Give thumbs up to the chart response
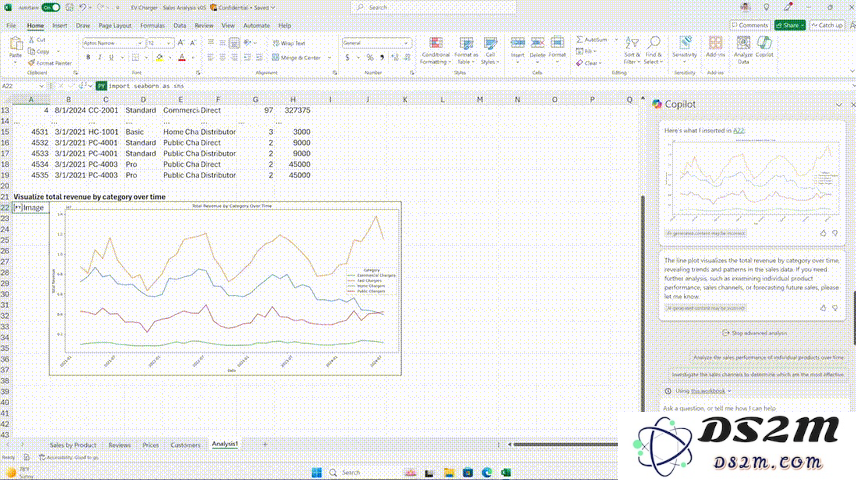 [x=823, y=233]
